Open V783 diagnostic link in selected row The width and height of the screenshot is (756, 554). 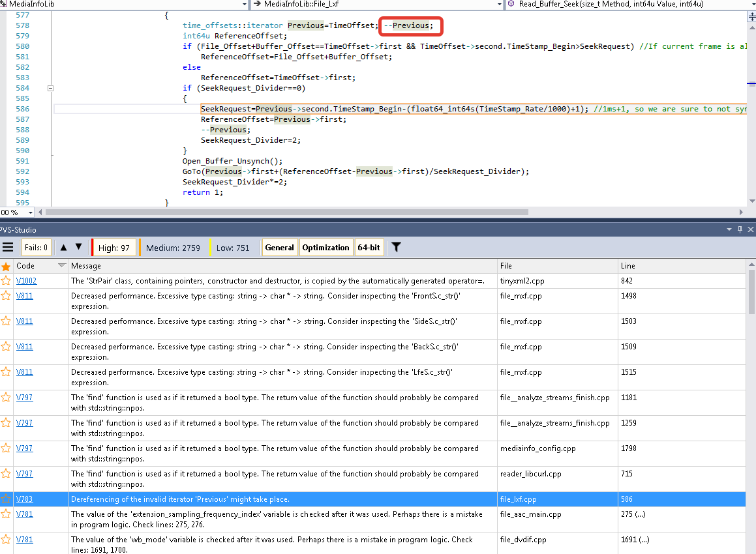[25, 499]
